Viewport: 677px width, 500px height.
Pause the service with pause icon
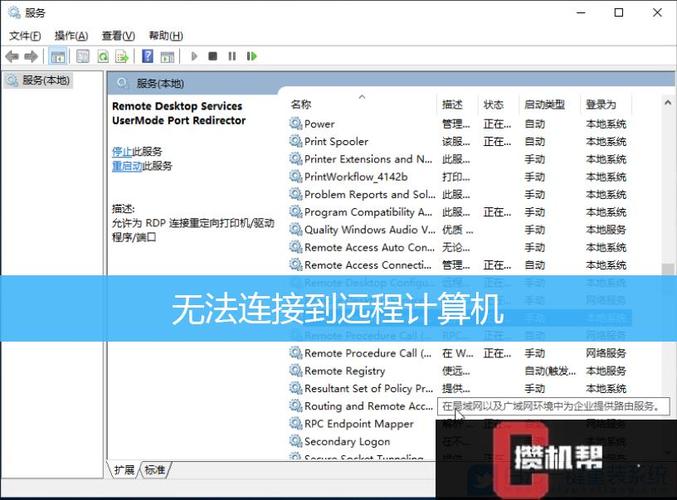click(232, 56)
